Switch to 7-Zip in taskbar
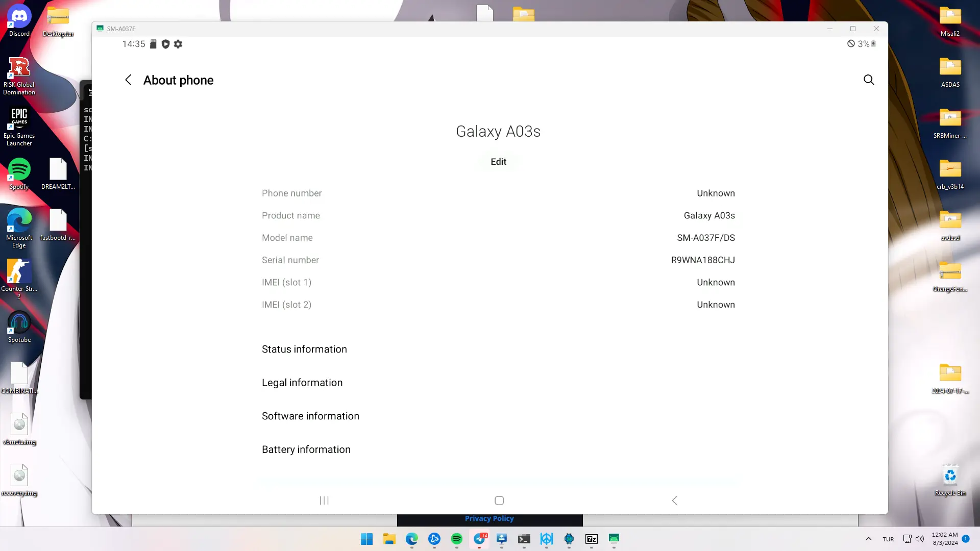The height and width of the screenshot is (551, 980). coord(591,539)
